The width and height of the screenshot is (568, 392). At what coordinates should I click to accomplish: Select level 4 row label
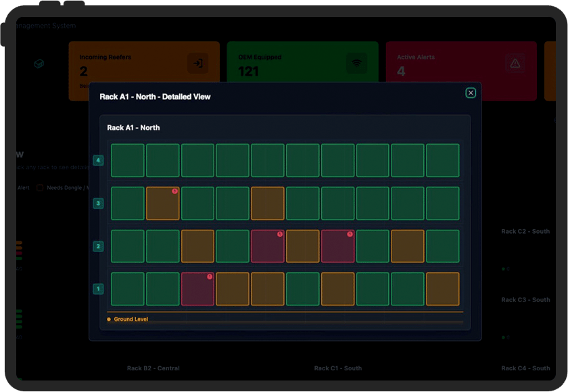point(99,161)
